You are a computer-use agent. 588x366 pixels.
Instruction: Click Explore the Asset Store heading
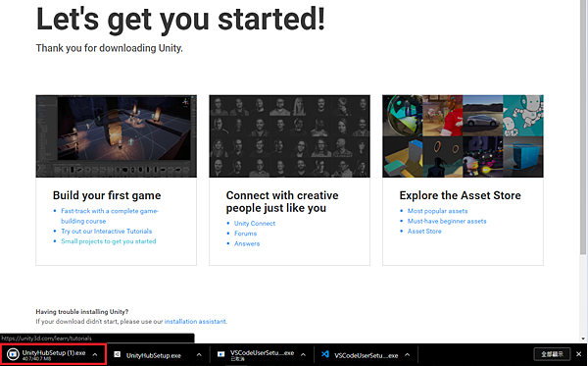coord(461,195)
